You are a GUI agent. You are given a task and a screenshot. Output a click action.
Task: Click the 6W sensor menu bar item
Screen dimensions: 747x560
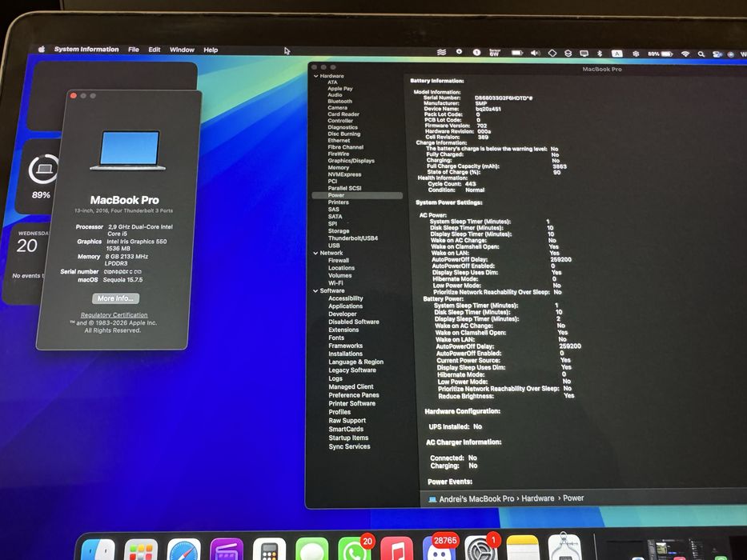point(495,52)
